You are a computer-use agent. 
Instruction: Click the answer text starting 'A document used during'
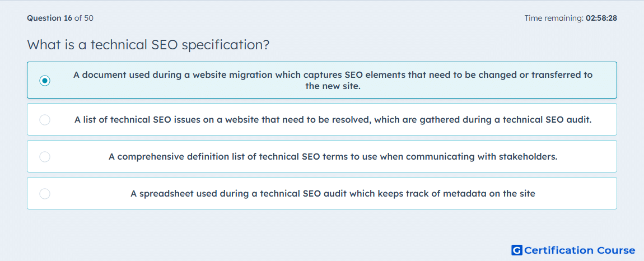click(x=333, y=81)
